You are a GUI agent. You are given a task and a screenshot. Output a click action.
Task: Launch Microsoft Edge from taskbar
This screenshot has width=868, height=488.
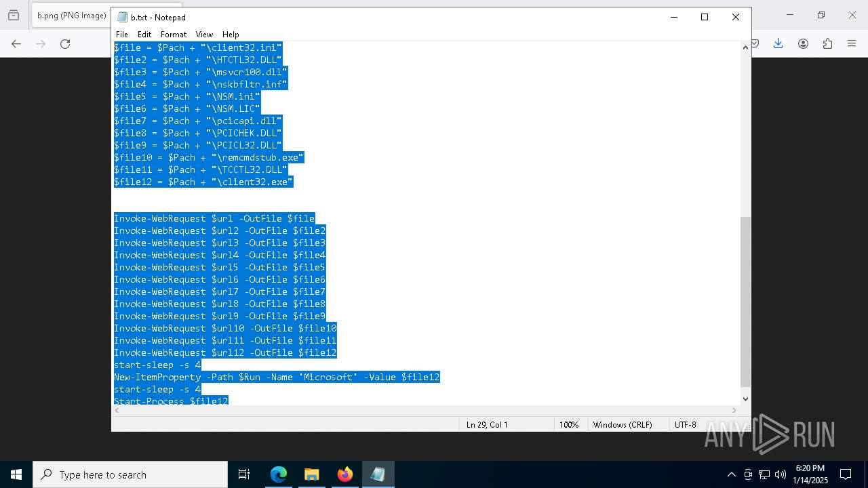pos(279,474)
